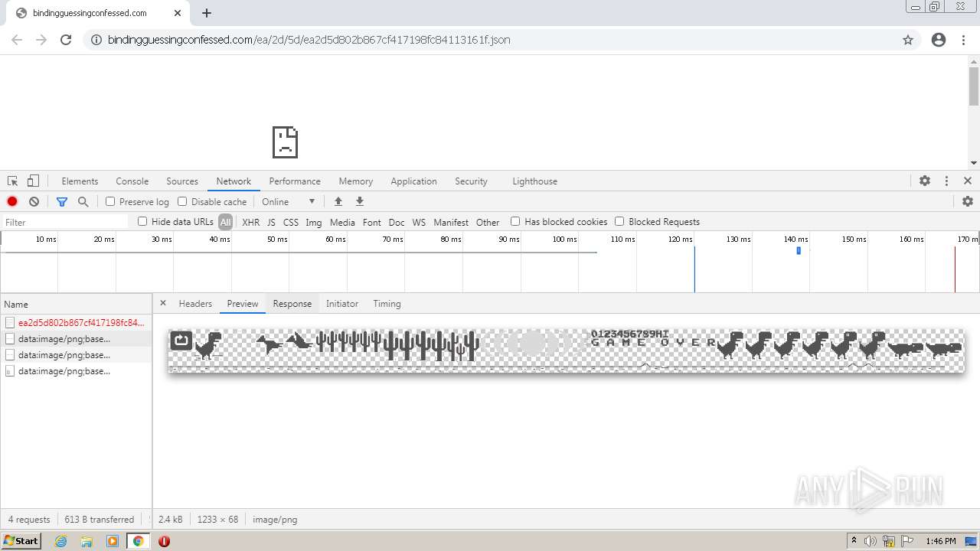
Task: Open the Memory panel
Action: (355, 181)
